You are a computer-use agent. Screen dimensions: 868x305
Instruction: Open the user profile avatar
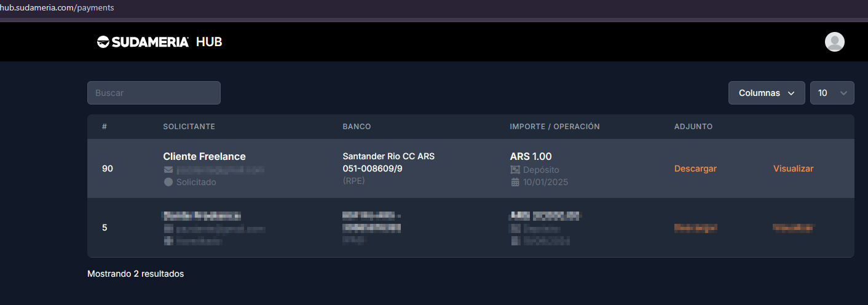[834, 42]
